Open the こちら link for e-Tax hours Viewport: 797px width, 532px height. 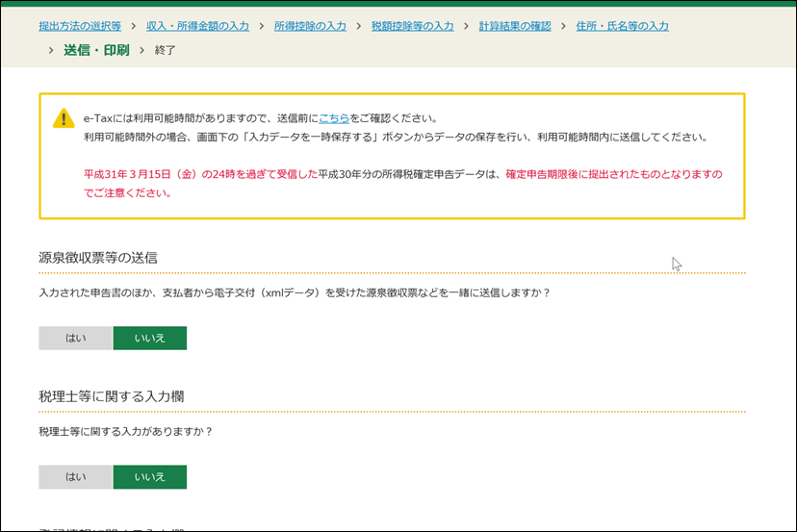[334, 118]
